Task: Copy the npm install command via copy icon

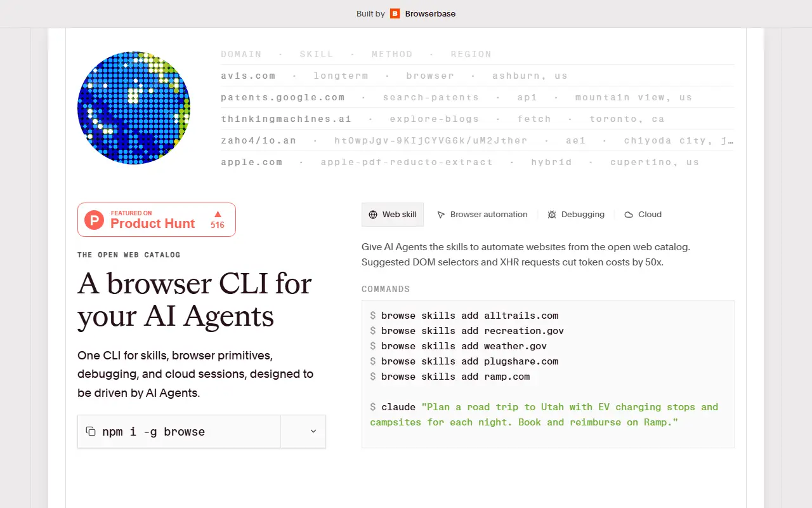Action: tap(90, 431)
